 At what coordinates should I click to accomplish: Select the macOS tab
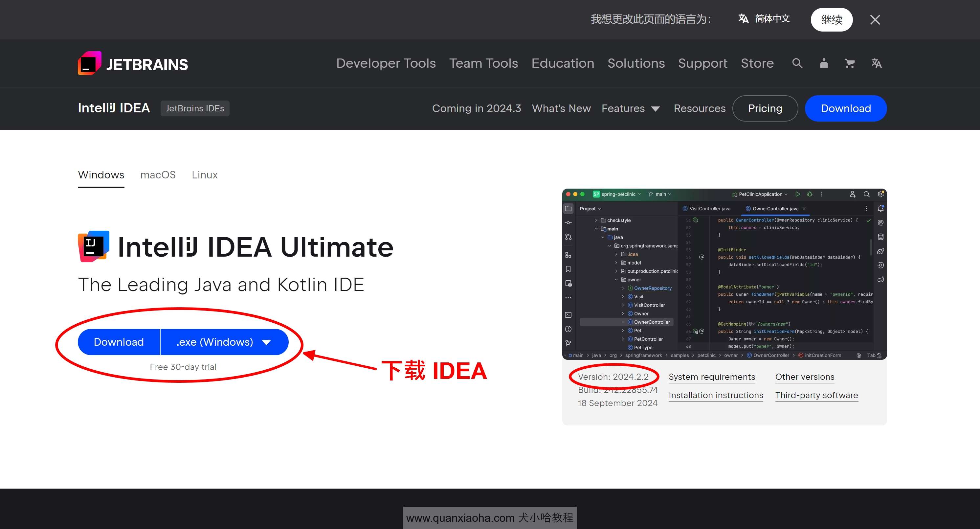(x=158, y=175)
